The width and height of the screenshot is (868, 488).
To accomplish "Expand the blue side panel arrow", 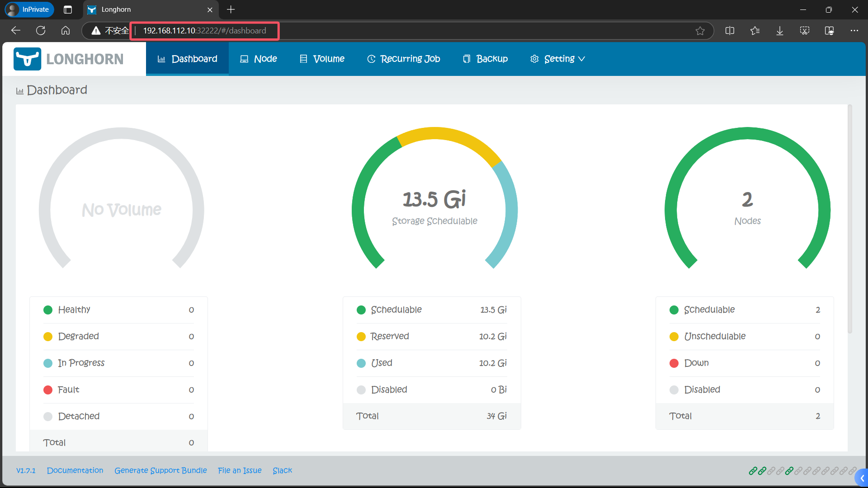I will click(862, 478).
